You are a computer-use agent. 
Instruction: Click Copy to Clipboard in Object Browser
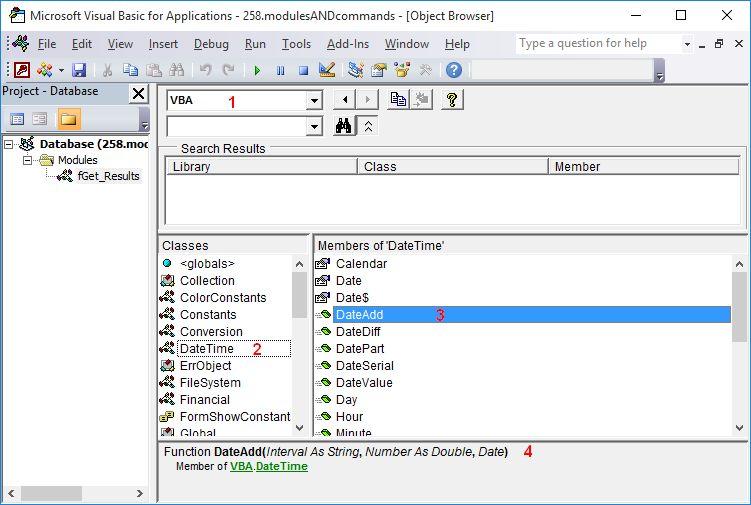point(399,100)
